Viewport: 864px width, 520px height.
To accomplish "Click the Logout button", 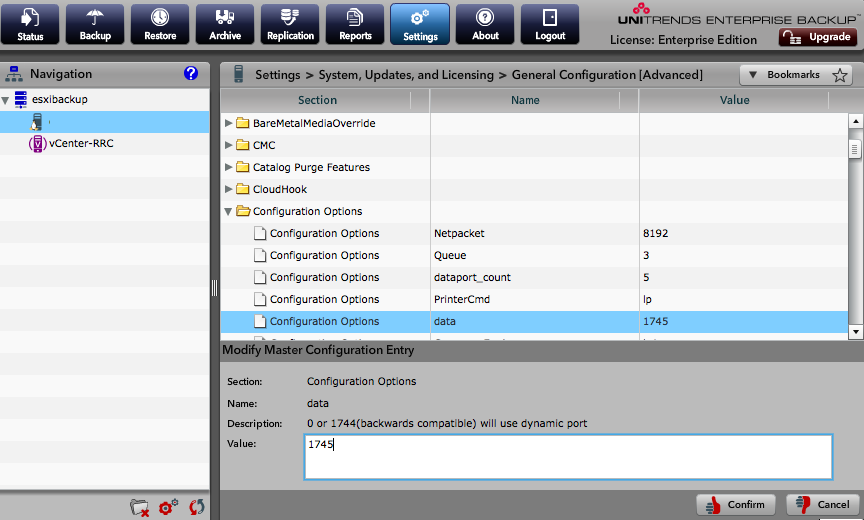I will click(550, 24).
